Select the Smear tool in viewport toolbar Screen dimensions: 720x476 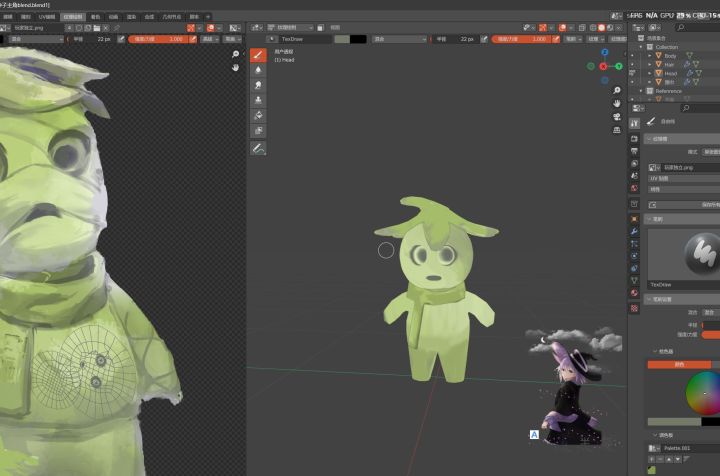(257, 85)
